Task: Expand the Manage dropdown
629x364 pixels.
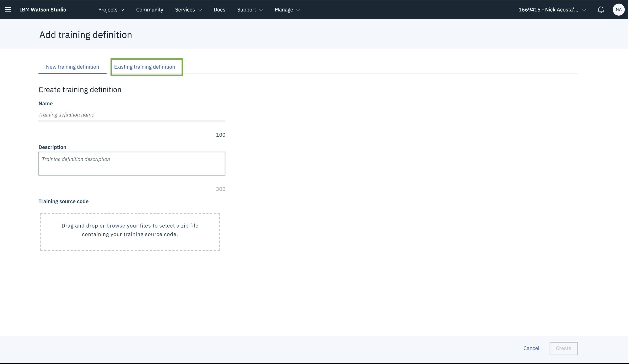Action: pos(287,10)
